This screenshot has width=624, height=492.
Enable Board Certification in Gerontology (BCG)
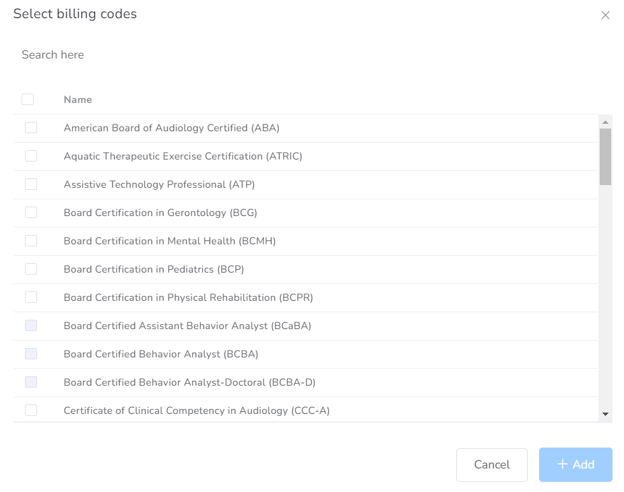click(x=31, y=212)
